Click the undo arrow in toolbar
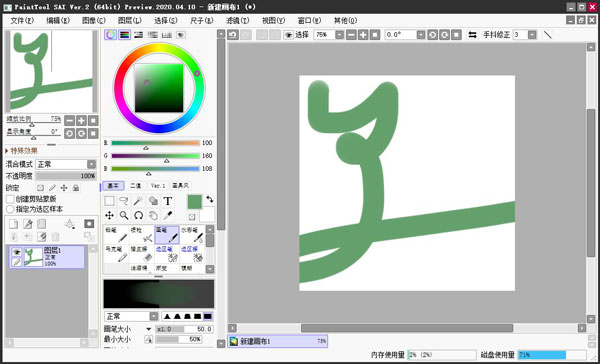Image resolution: width=600 pixels, height=364 pixels. point(233,35)
